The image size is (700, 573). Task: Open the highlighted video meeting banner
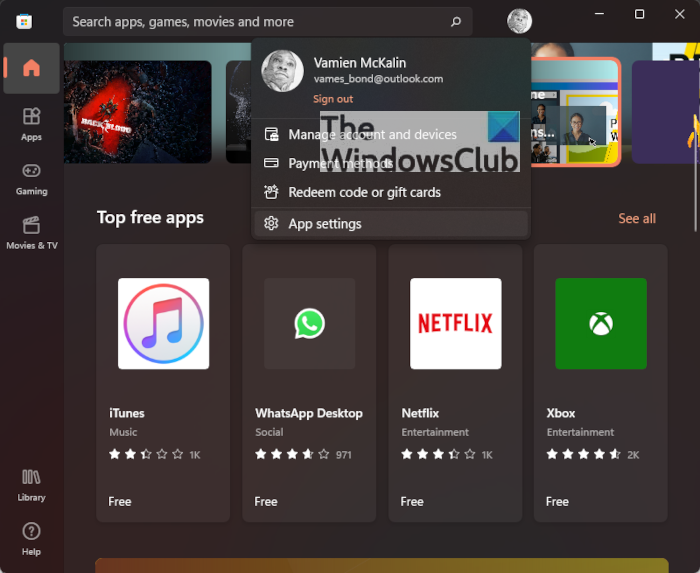tap(576, 112)
